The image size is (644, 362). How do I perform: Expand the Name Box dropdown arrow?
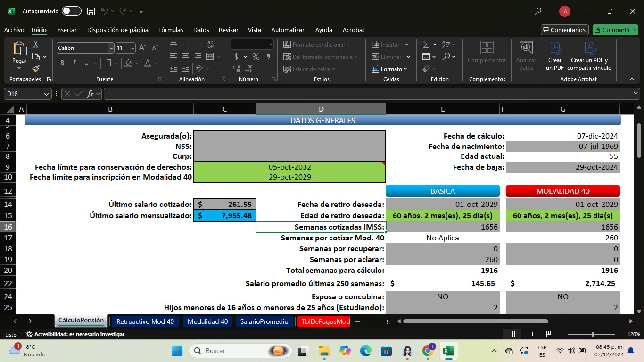(x=46, y=94)
